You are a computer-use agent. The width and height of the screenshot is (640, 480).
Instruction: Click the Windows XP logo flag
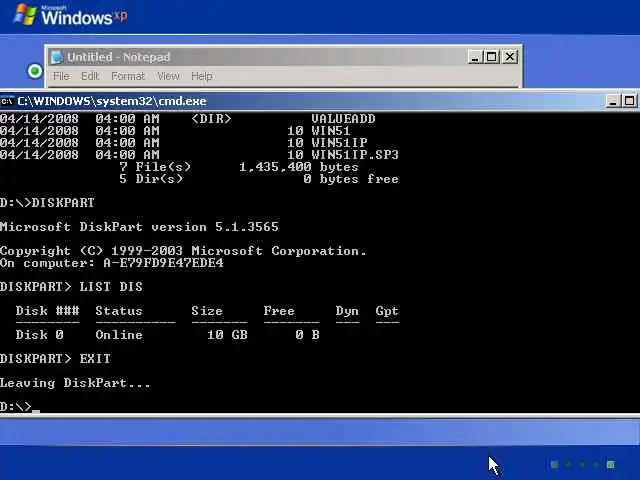25,15
